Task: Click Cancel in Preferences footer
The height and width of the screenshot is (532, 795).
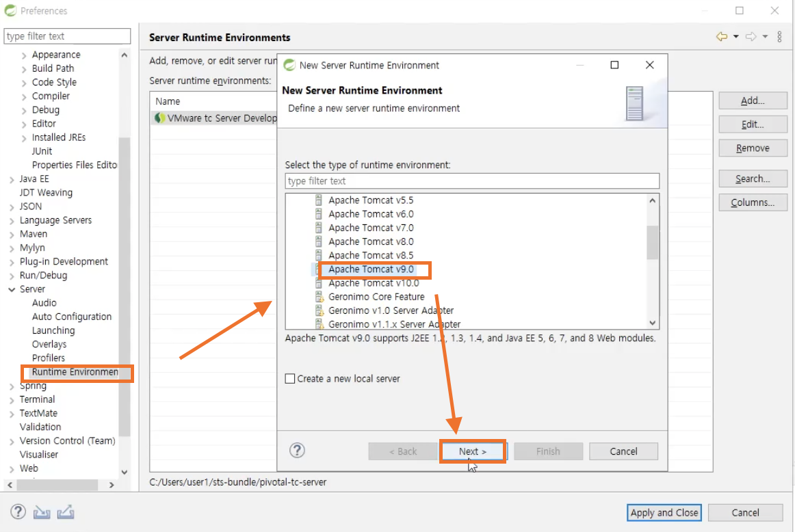Action: coord(745,512)
